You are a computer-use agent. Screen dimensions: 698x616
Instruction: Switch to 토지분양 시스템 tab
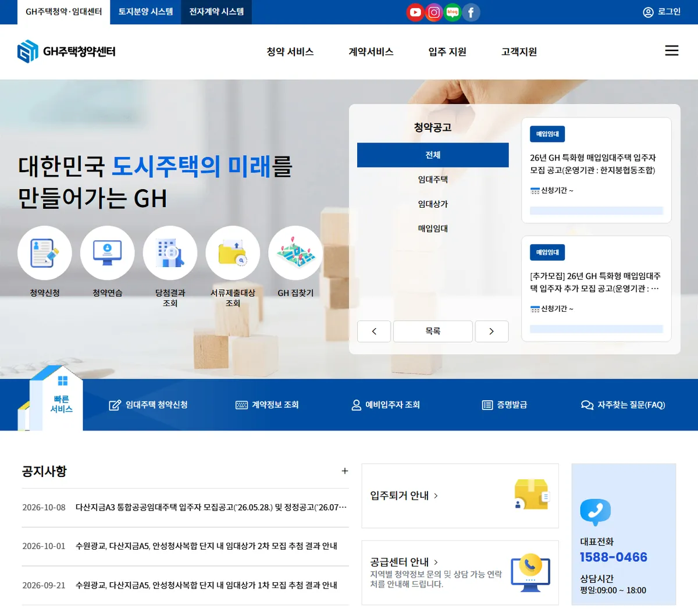click(x=145, y=12)
